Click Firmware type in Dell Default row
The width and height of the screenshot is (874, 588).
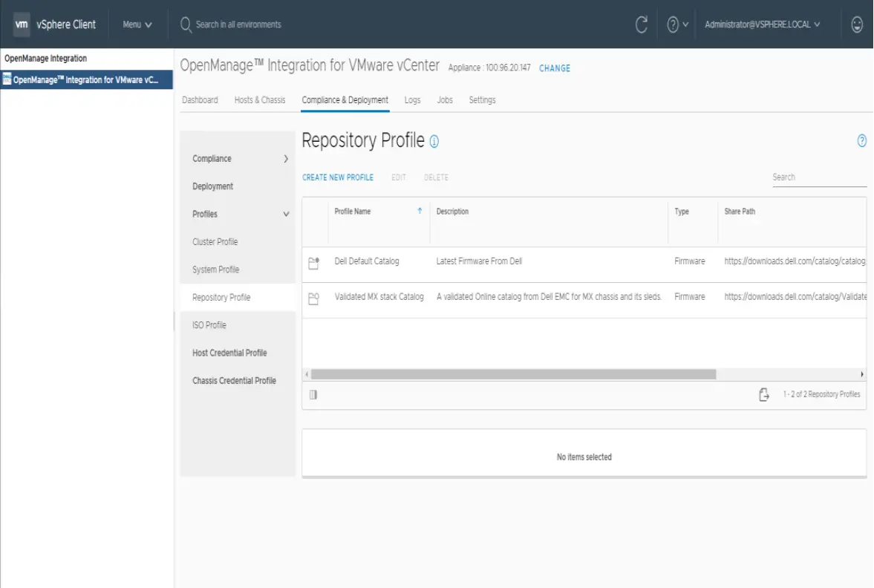pyautogui.click(x=690, y=261)
